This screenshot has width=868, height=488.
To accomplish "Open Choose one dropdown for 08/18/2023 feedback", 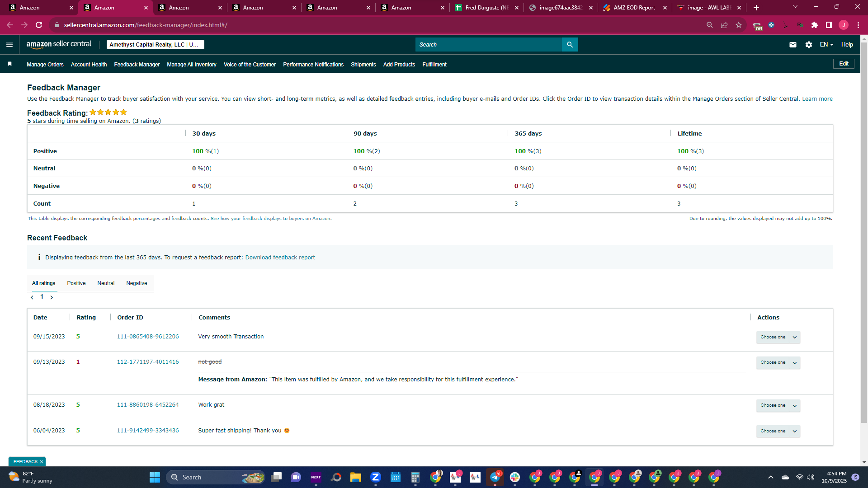I will (778, 405).
